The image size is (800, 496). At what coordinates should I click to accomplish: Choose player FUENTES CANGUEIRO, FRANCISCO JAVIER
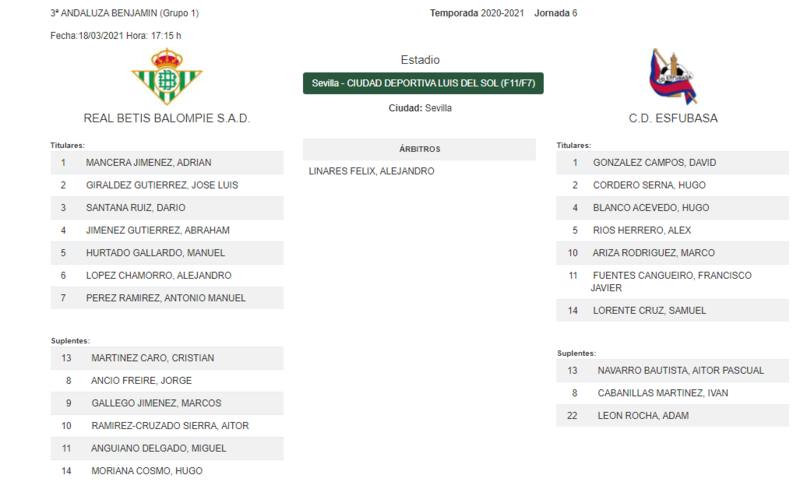pyautogui.click(x=672, y=281)
